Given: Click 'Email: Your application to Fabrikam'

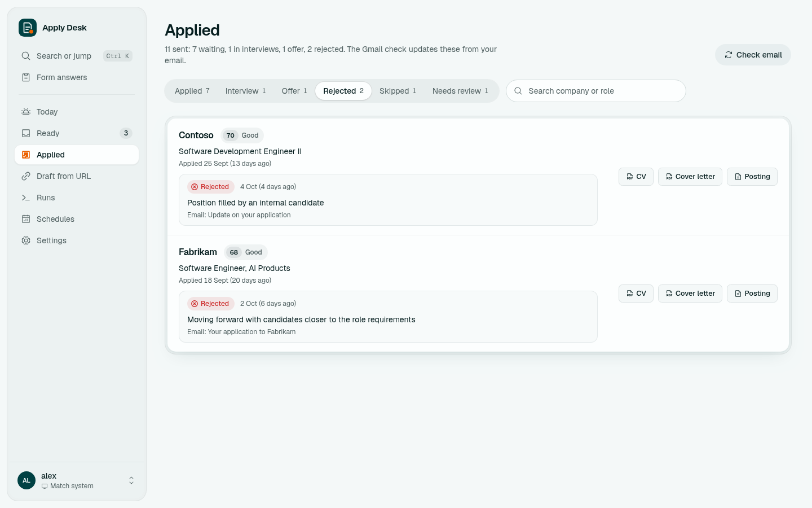Looking at the screenshot, I should point(241,332).
